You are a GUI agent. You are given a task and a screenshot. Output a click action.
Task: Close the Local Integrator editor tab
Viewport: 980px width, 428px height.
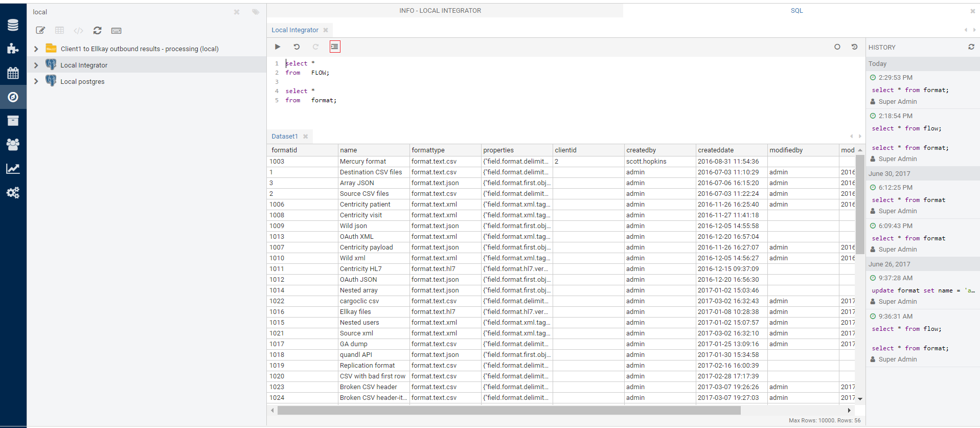pos(326,30)
